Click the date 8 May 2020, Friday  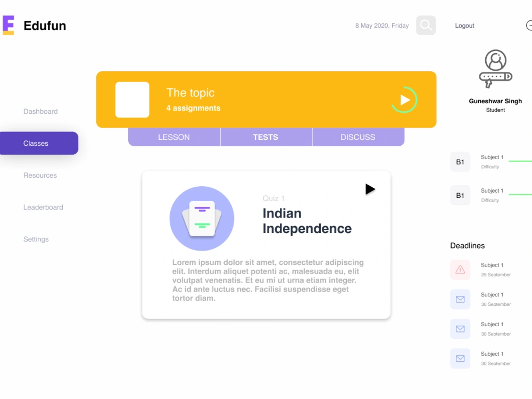pos(382,26)
